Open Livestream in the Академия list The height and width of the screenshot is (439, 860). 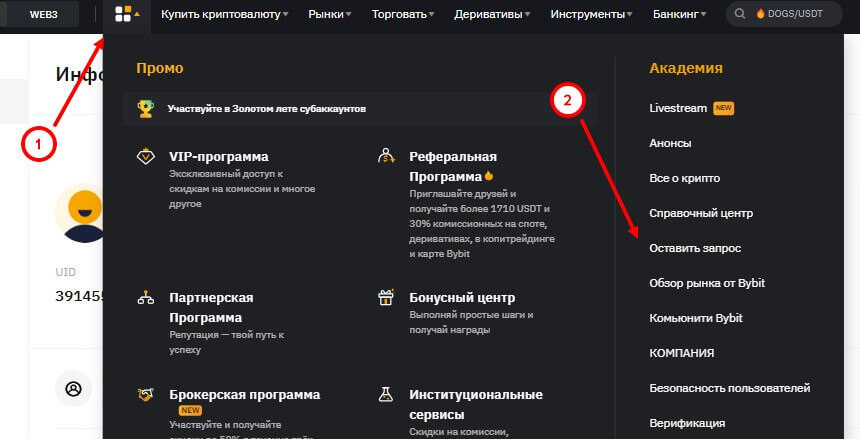click(678, 108)
